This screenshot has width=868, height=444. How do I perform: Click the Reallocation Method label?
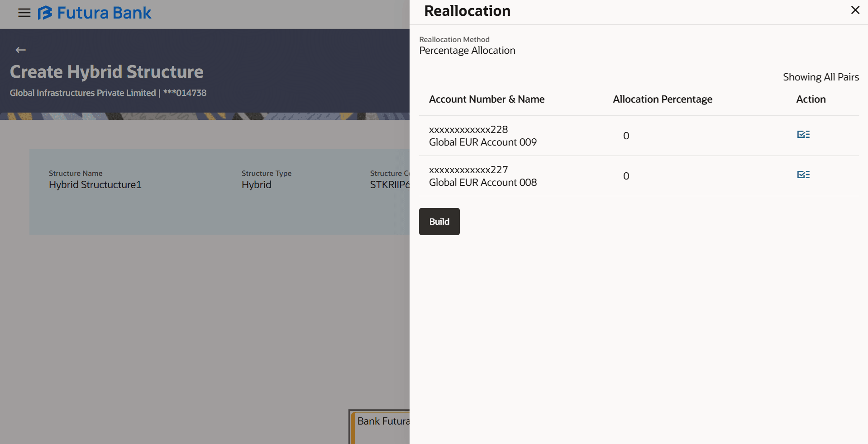(454, 40)
